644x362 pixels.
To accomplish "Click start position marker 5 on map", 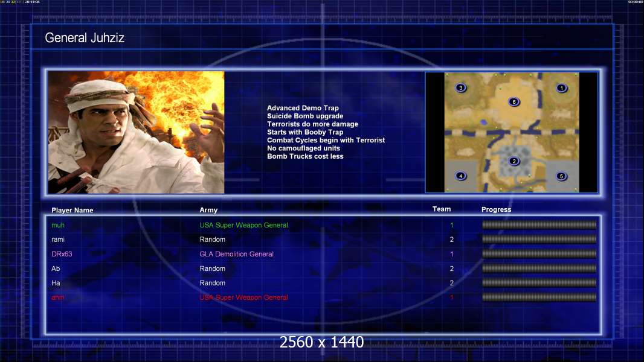I will tap(561, 176).
